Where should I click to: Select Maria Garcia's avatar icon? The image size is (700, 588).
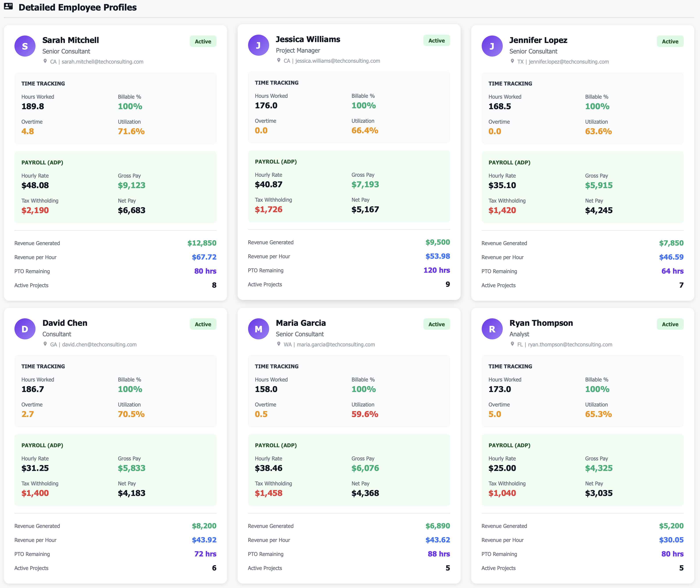click(x=259, y=329)
